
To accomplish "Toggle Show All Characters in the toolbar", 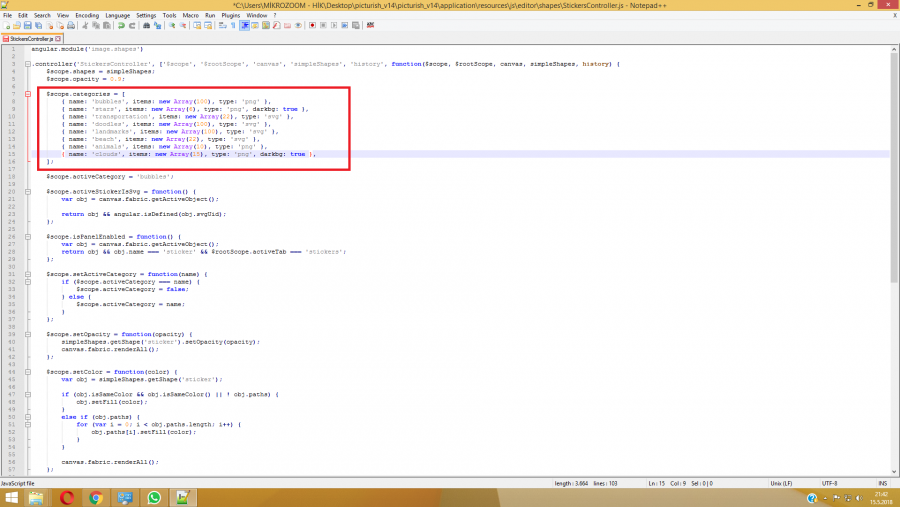I will [232, 25].
